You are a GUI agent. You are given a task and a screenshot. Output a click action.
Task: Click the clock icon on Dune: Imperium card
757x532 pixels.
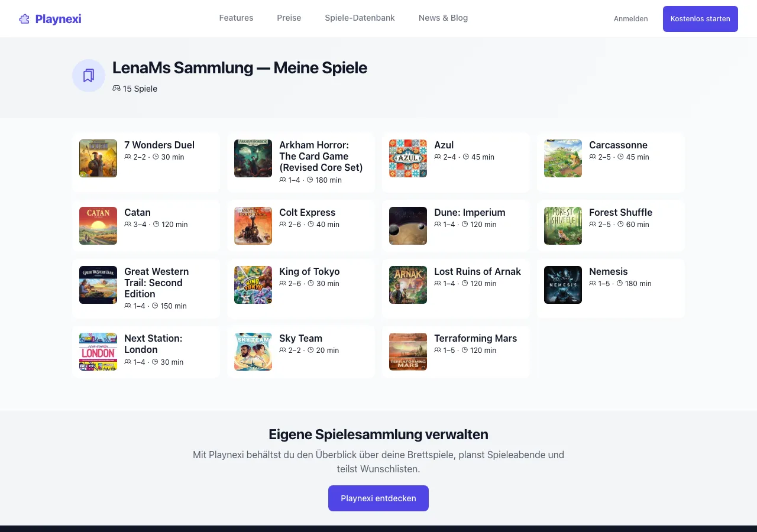tap(465, 224)
